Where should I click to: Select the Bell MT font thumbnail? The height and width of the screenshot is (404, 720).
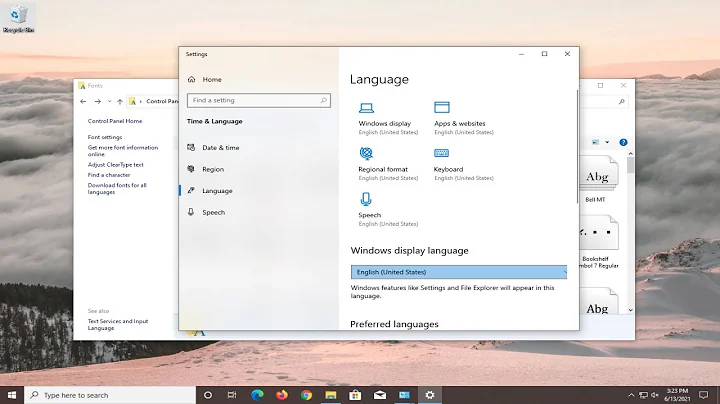pyautogui.click(x=597, y=180)
